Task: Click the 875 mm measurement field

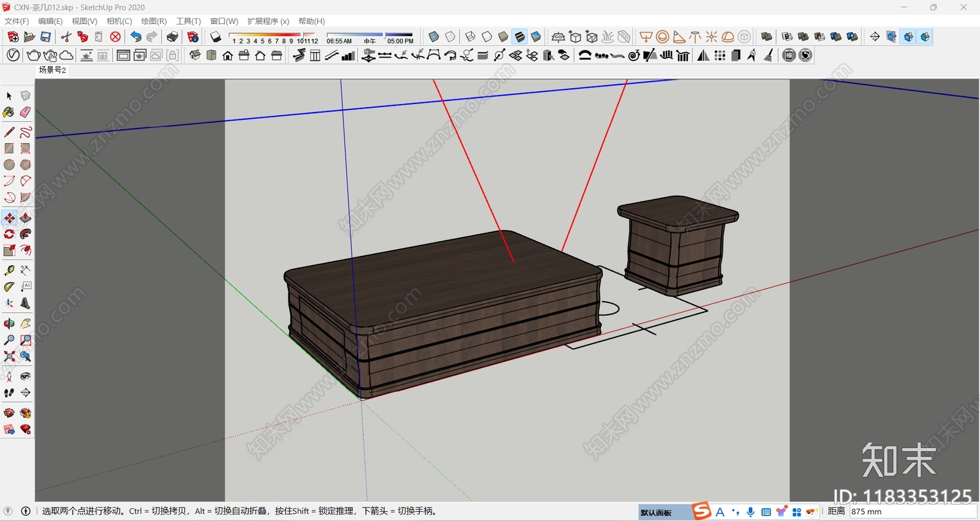Action: 913,512
